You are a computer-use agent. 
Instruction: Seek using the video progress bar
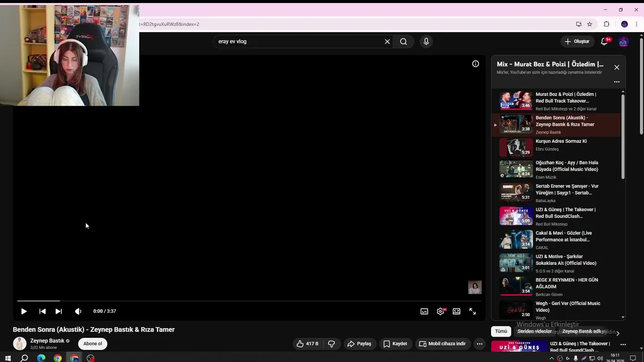tap(249, 301)
